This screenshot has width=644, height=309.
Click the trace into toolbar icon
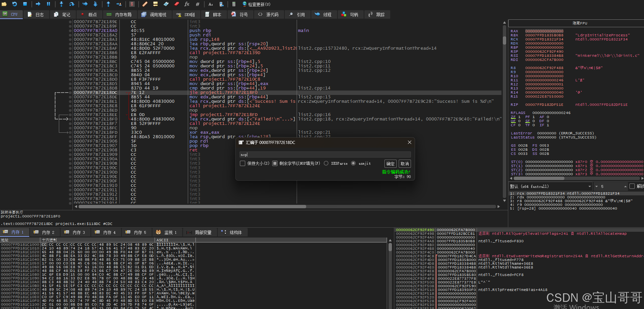pyautogui.click(x=85, y=4)
